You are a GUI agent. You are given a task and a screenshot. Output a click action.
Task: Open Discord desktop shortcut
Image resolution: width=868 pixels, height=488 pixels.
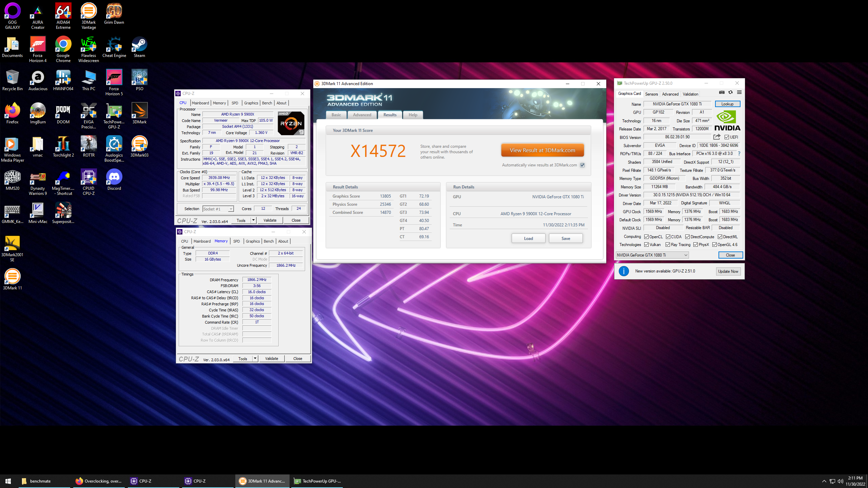point(114,180)
